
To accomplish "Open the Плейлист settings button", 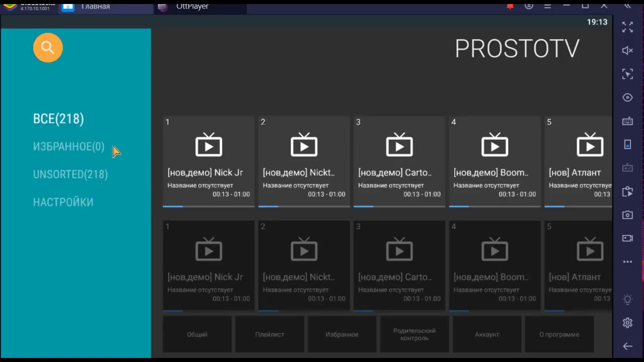I will tap(270, 334).
